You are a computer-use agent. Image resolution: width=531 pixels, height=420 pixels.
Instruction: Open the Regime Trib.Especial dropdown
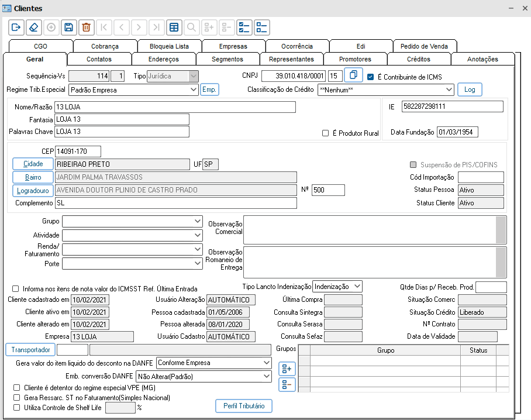pyautogui.click(x=194, y=90)
